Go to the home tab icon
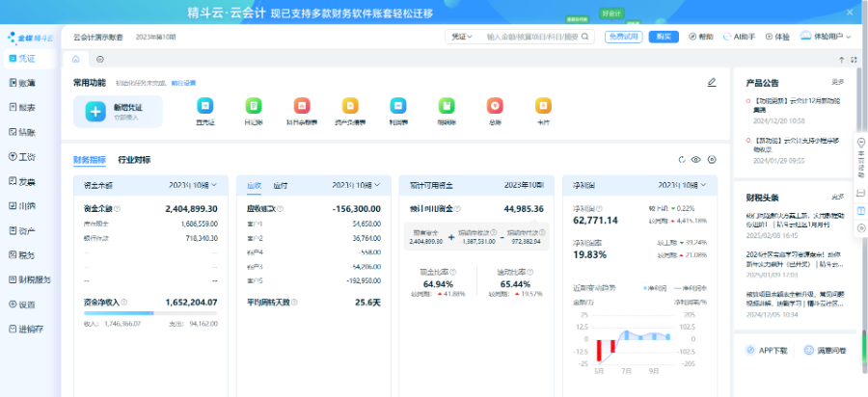The height and width of the screenshot is (397, 868). (76, 59)
